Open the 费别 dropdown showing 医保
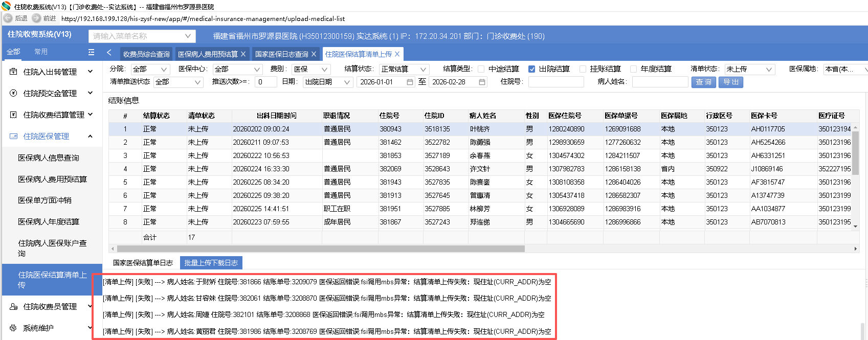868x340 pixels. point(311,69)
